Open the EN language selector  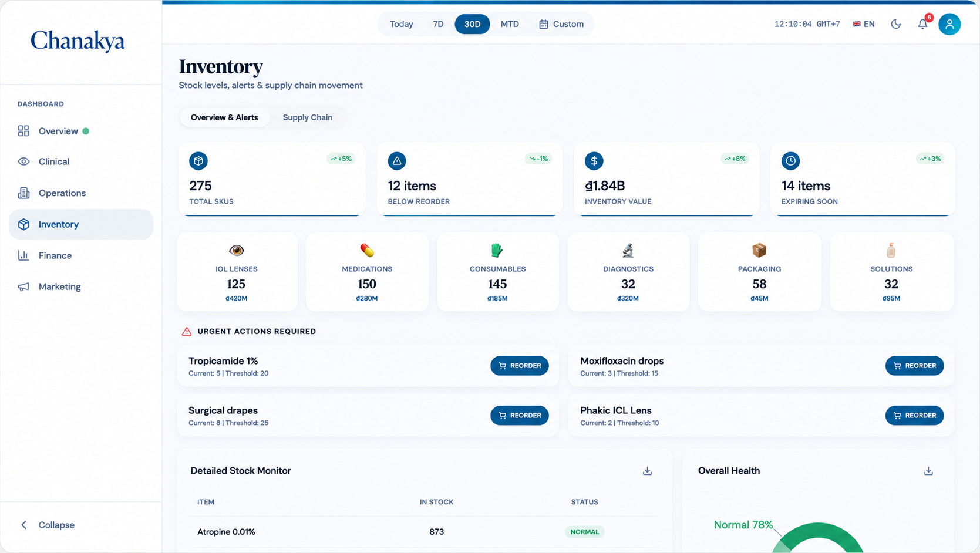[x=864, y=24]
